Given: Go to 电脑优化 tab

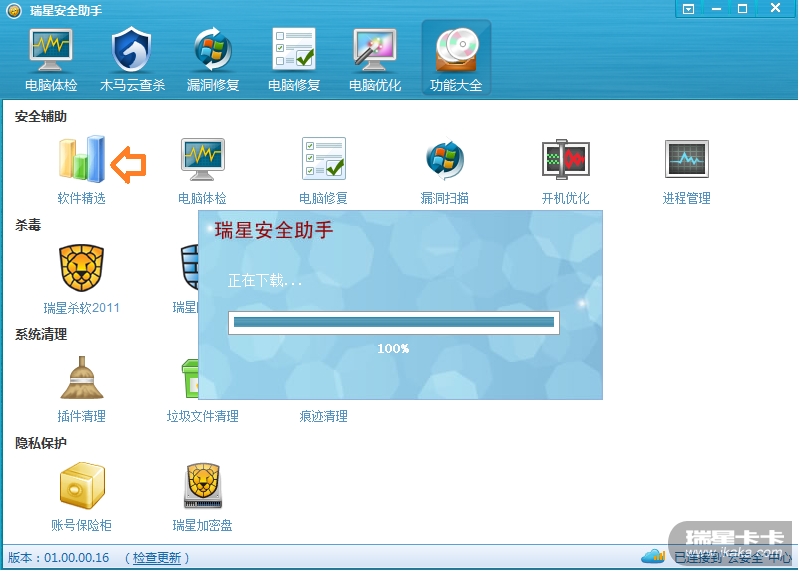Looking at the screenshot, I should point(374,60).
